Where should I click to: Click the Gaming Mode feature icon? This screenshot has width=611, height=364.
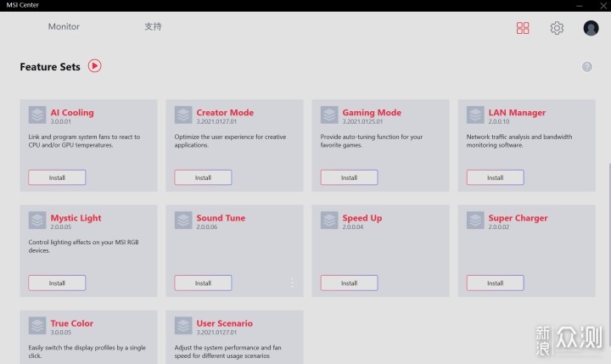329,115
